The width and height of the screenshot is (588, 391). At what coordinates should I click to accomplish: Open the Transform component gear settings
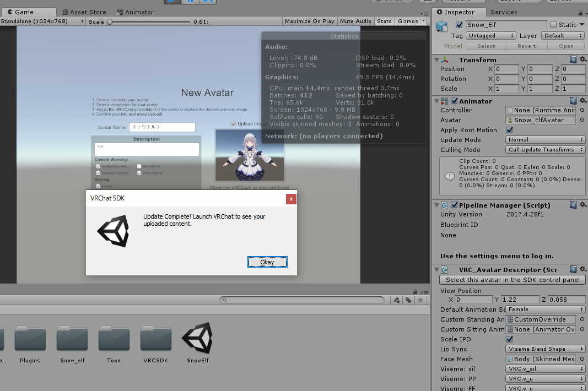coord(582,59)
